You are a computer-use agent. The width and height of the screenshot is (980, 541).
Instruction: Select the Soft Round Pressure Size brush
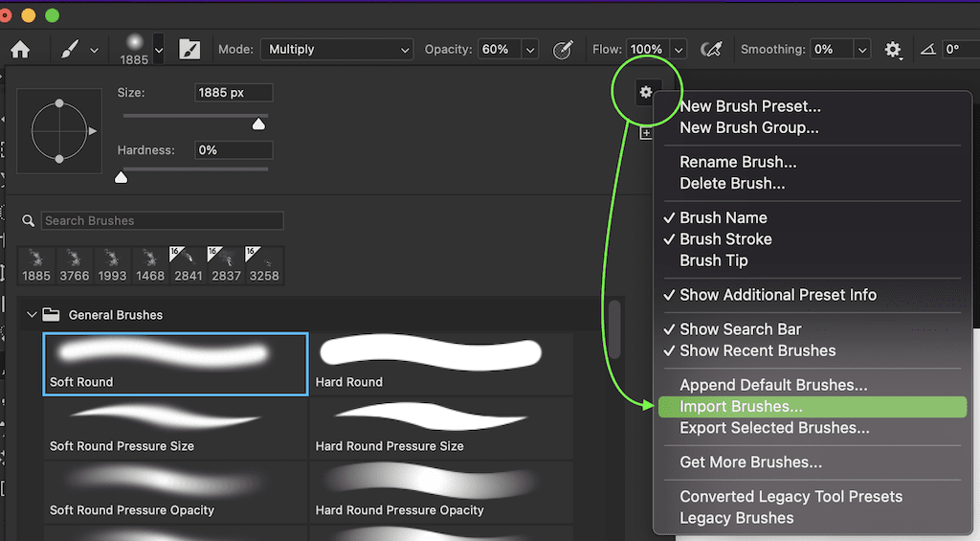tap(176, 429)
